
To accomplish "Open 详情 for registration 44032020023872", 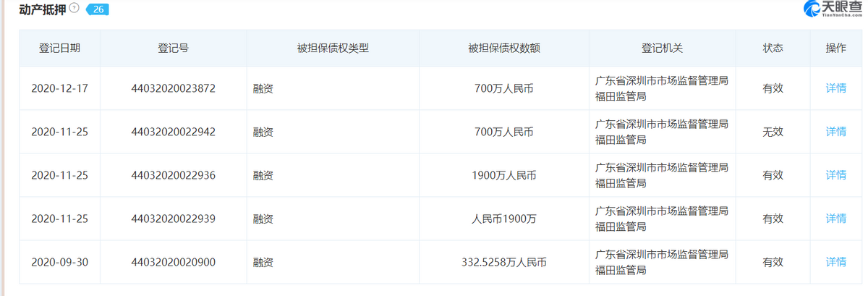I will tap(835, 88).
